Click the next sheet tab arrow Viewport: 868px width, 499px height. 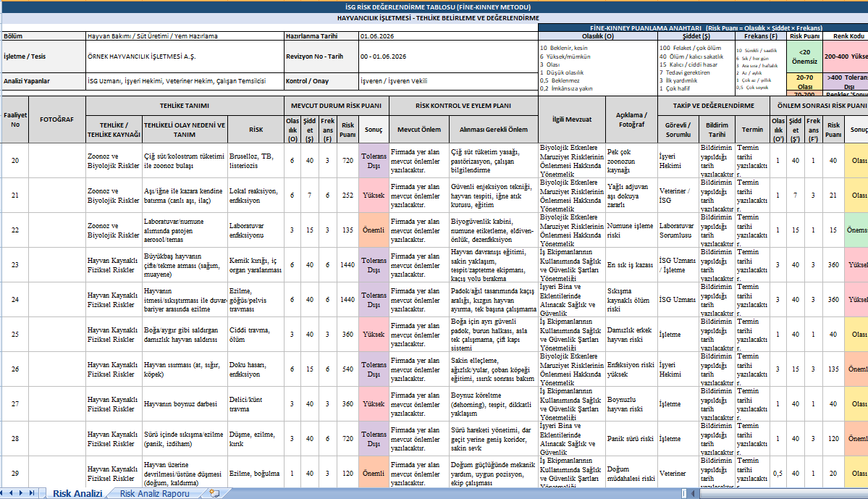pos(22,493)
